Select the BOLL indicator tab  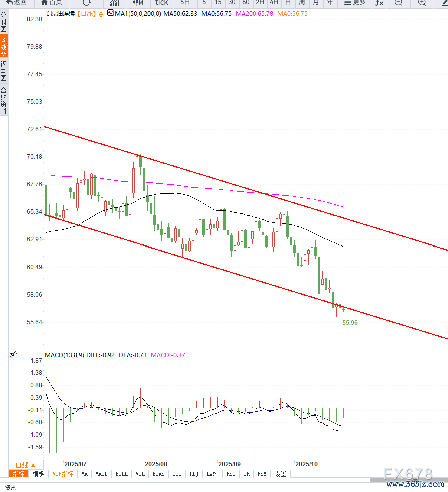click(121, 474)
